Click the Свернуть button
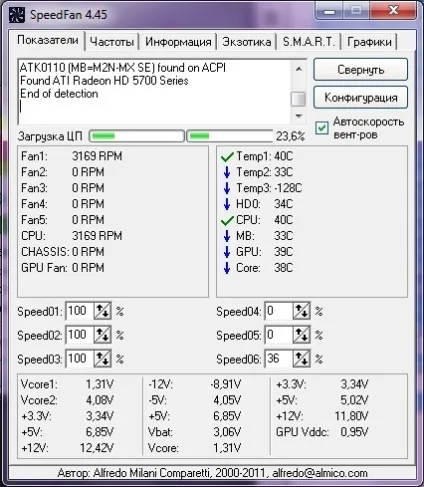 (x=360, y=70)
